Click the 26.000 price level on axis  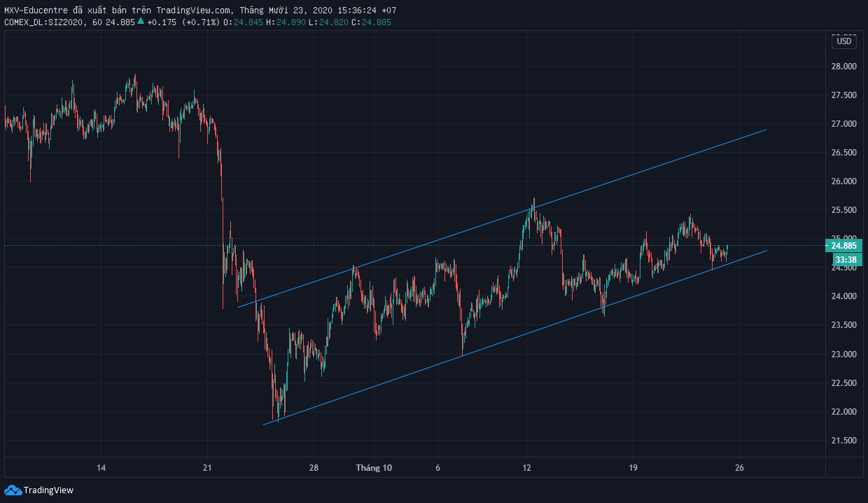[843, 181]
